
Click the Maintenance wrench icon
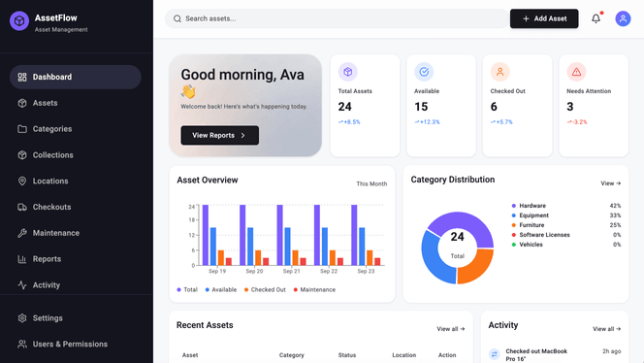pos(22,233)
